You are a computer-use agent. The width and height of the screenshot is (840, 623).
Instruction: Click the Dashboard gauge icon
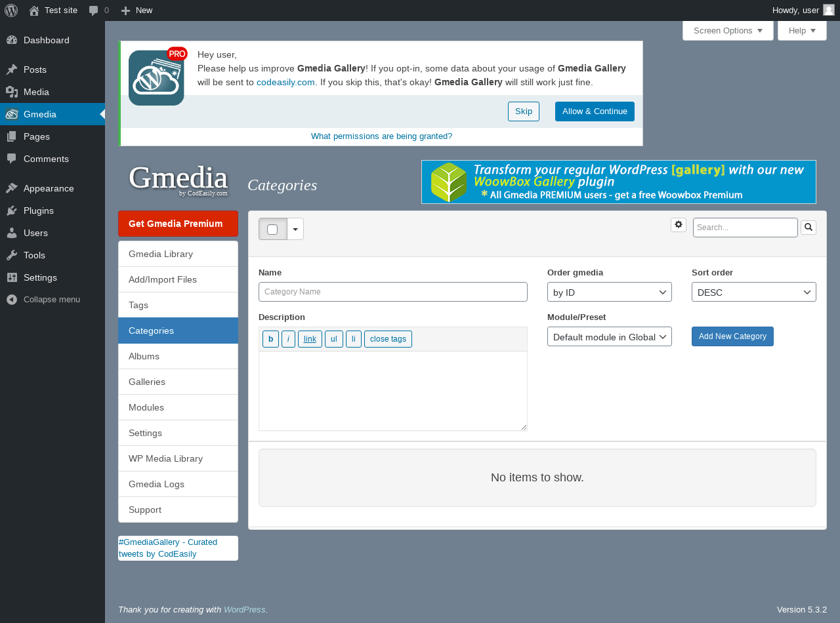12,40
